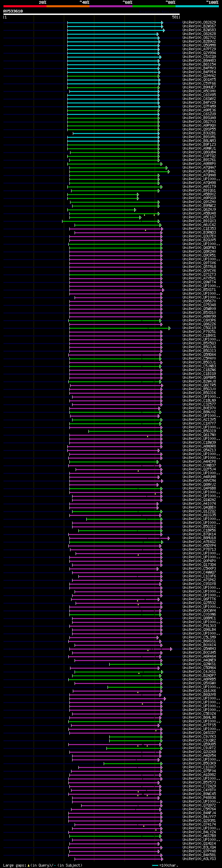Select the UniRef100_B5G3K9 label
The image size is (222, 868).
coord(199,763)
